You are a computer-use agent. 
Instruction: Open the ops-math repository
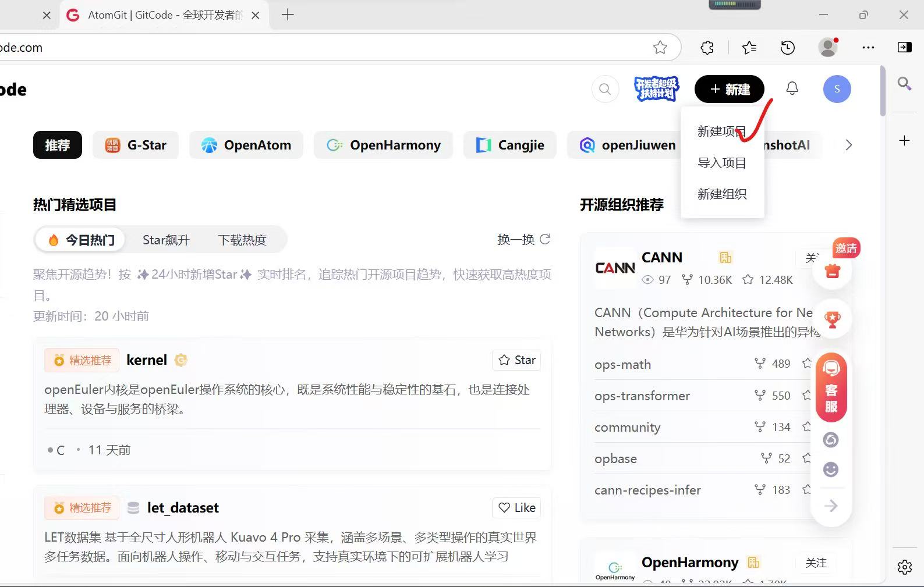[622, 365]
